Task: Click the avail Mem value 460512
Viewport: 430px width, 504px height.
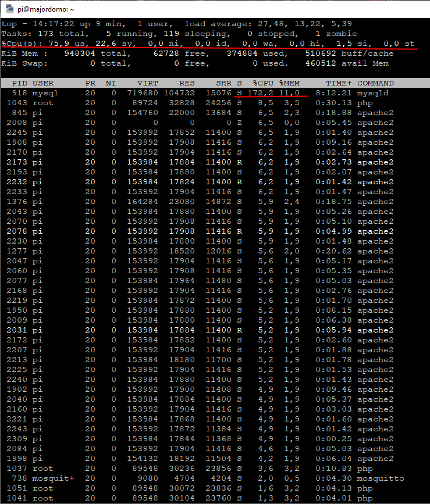Action: [x=321, y=63]
